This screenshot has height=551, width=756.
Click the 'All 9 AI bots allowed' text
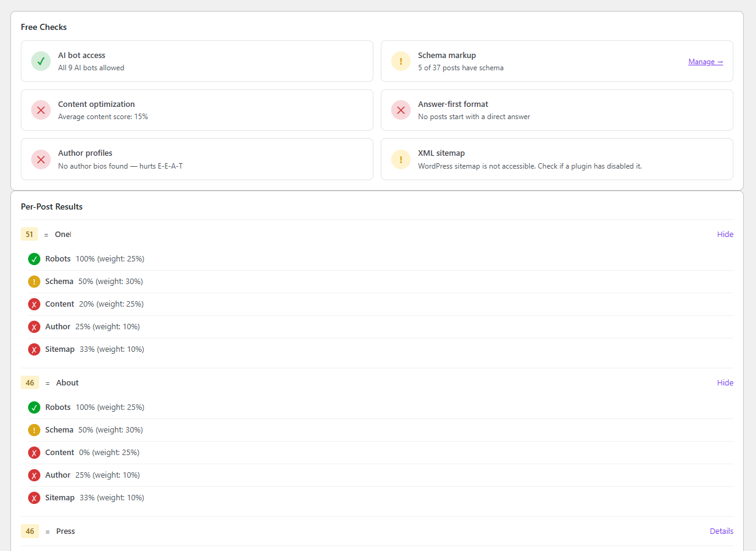(x=91, y=68)
